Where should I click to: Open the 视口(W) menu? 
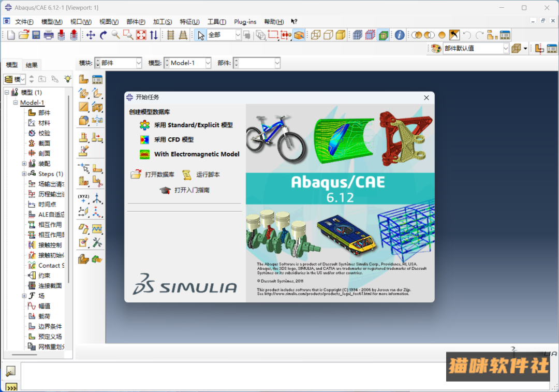point(81,22)
